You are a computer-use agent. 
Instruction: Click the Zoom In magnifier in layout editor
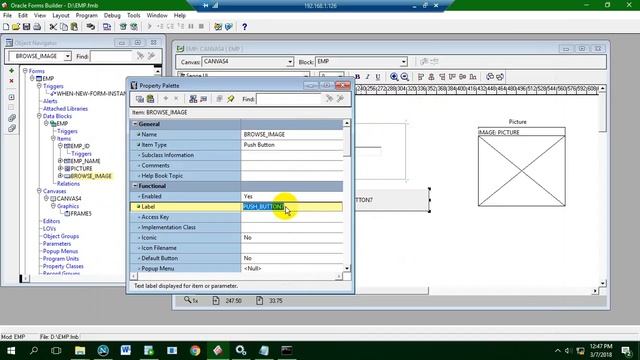pos(394,77)
